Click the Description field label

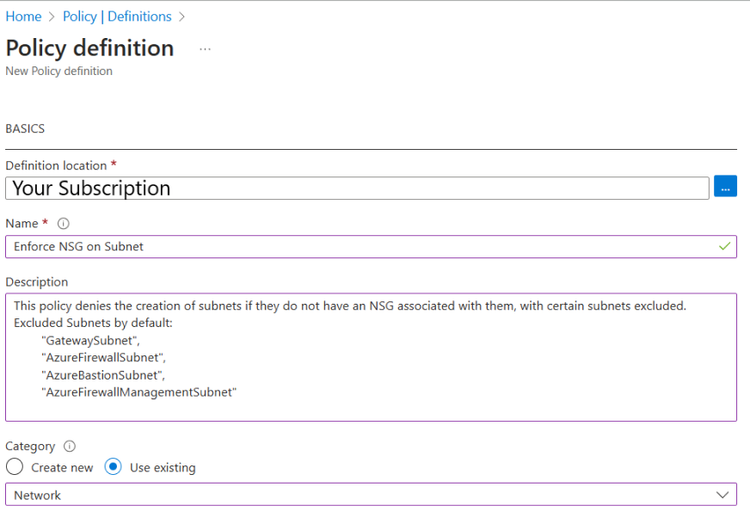point(37,282)
